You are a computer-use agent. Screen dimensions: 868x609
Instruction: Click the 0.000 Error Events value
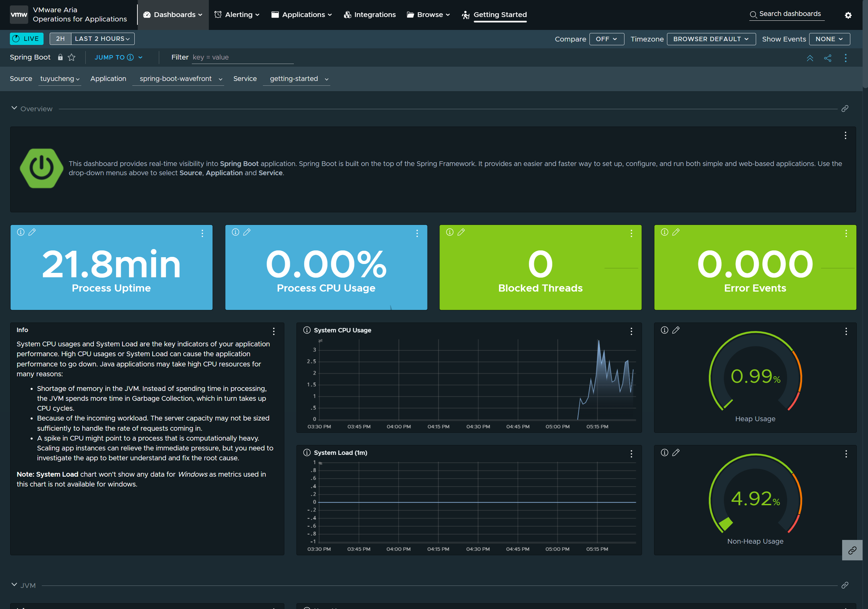(x=755, y=264)
